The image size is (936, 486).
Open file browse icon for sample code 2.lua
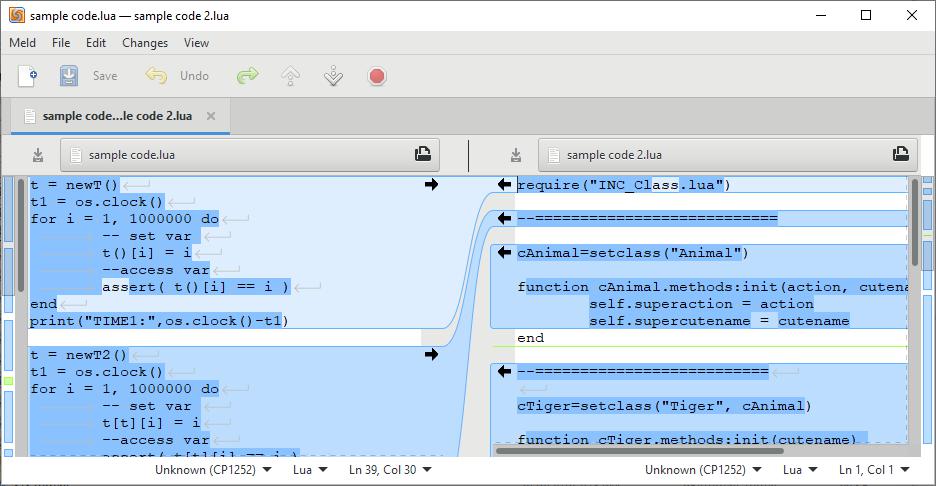[901, 154]
